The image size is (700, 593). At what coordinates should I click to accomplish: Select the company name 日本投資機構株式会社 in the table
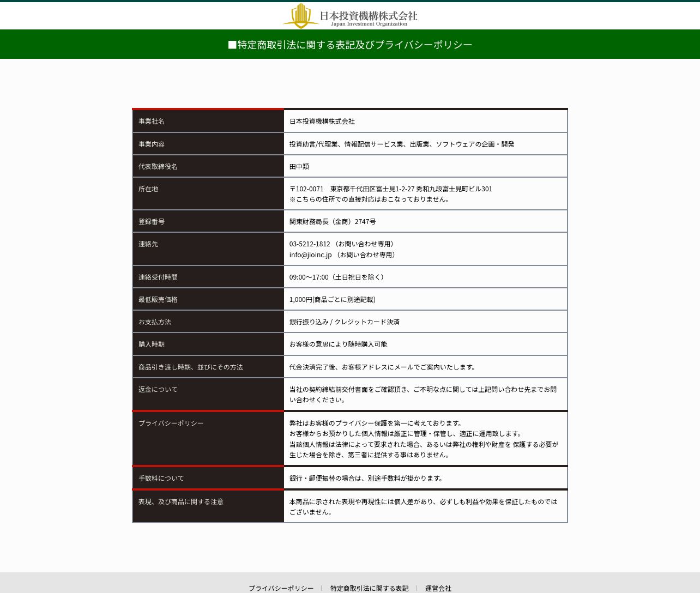[322, 122]
